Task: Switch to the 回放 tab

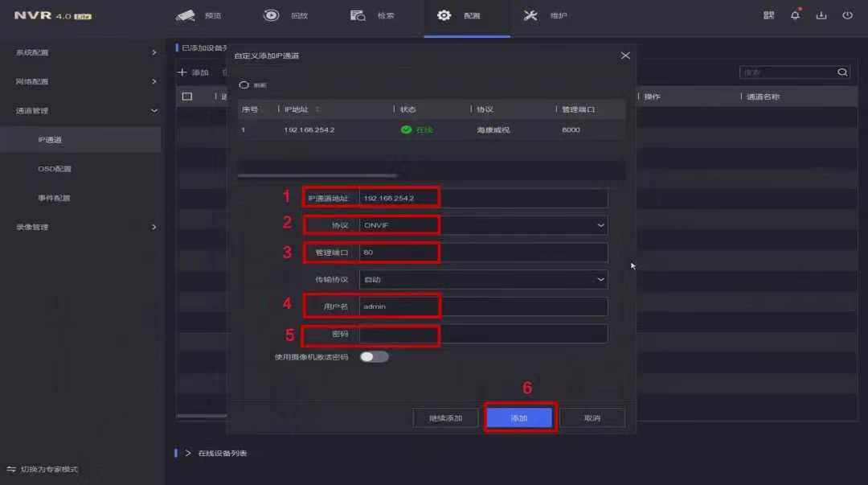Action: pos(286,15)
